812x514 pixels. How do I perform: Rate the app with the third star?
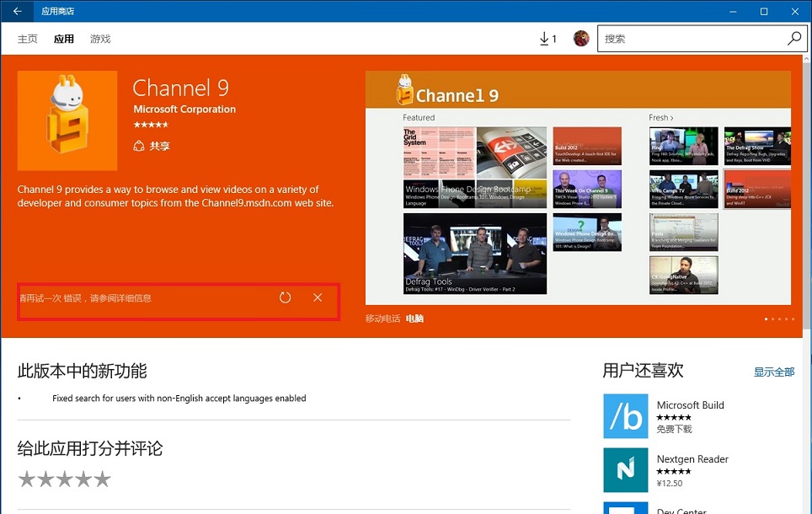point(64,479)
